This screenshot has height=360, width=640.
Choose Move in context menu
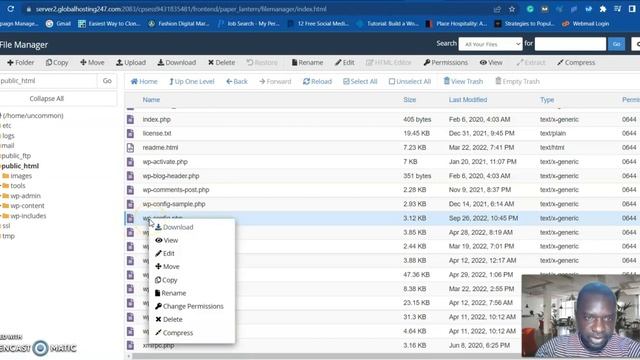pos(167,267)
